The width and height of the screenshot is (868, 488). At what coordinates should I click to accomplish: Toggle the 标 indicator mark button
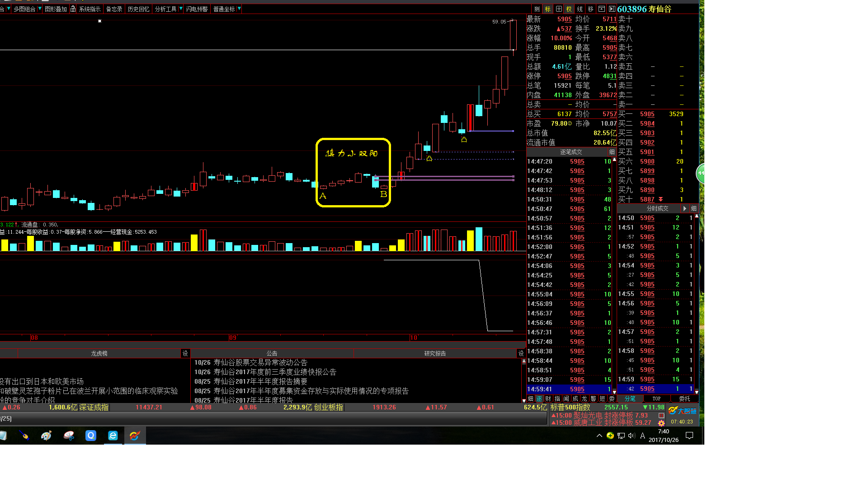pos(548,9)
